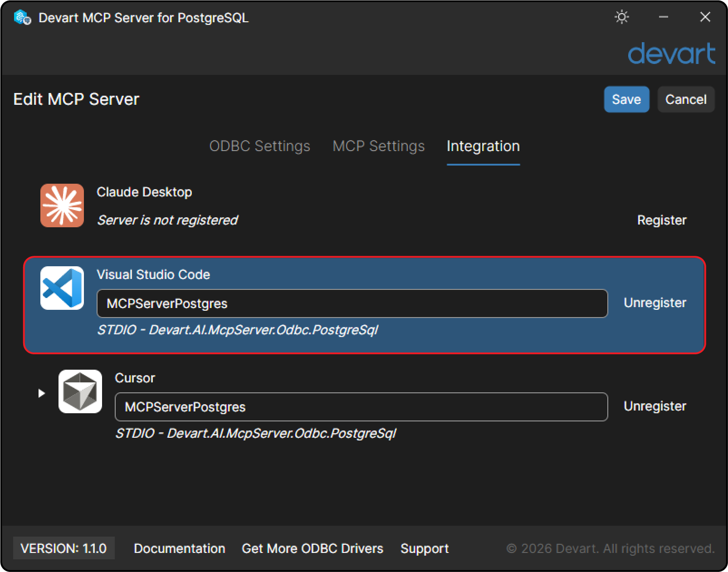Click the 2026 Devart copyright text
The image size is (728, 572).
[x=611, y=548]
